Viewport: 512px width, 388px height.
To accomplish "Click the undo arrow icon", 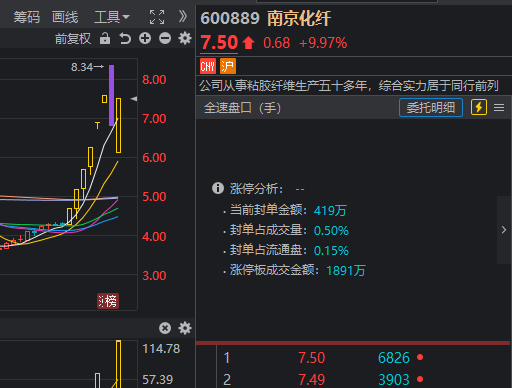I will [x=125, y=39].
